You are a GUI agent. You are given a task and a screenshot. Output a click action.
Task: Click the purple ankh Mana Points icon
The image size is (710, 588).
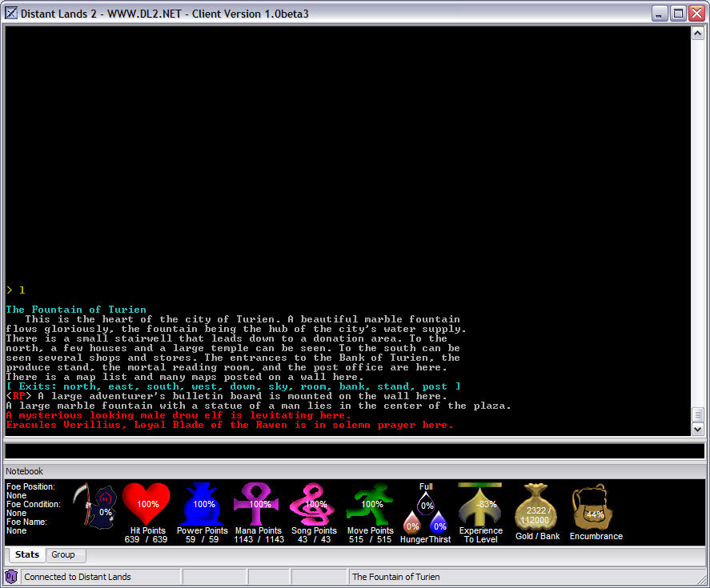click(x=259, y=504)
